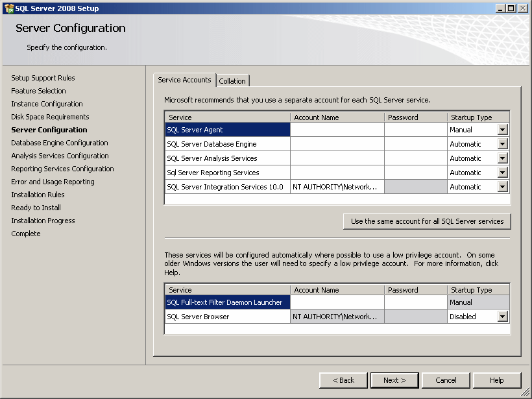Click the Feature Selection step
Screen dimensions: 532x399
pyautogui.click(x=38, y=91)
